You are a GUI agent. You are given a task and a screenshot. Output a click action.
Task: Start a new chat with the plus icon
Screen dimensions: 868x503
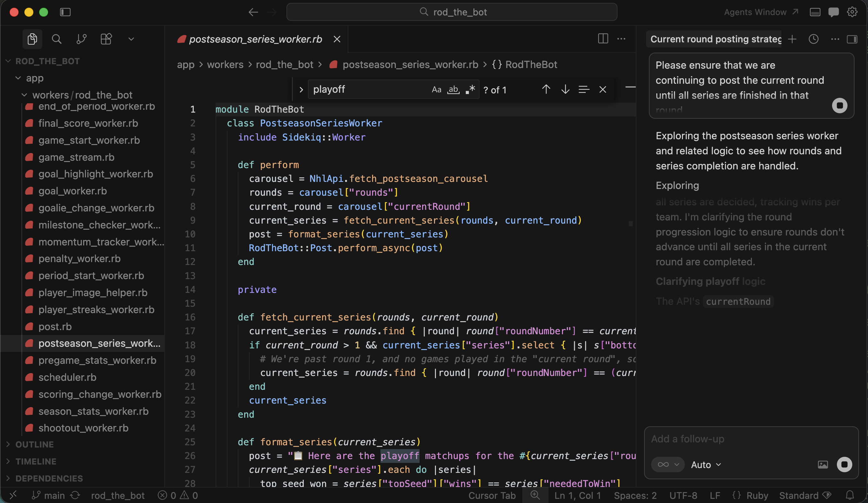pyautogui.click(x=792, y=39)
